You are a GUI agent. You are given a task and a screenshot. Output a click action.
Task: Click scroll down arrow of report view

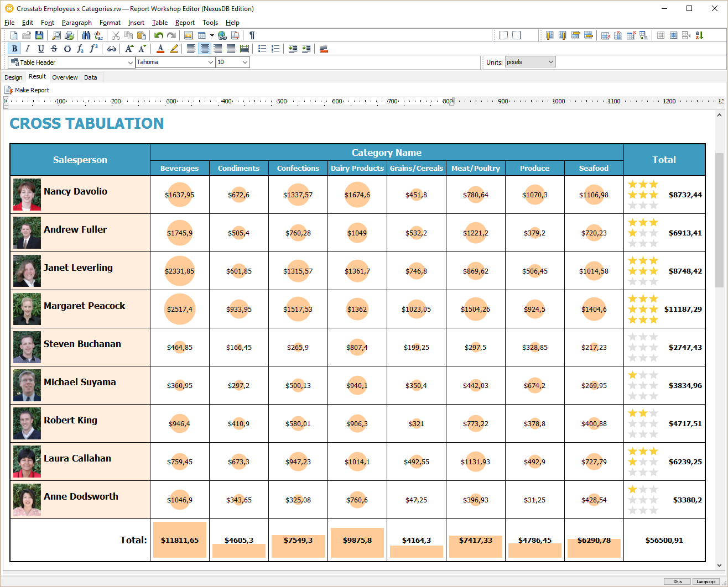719,565
